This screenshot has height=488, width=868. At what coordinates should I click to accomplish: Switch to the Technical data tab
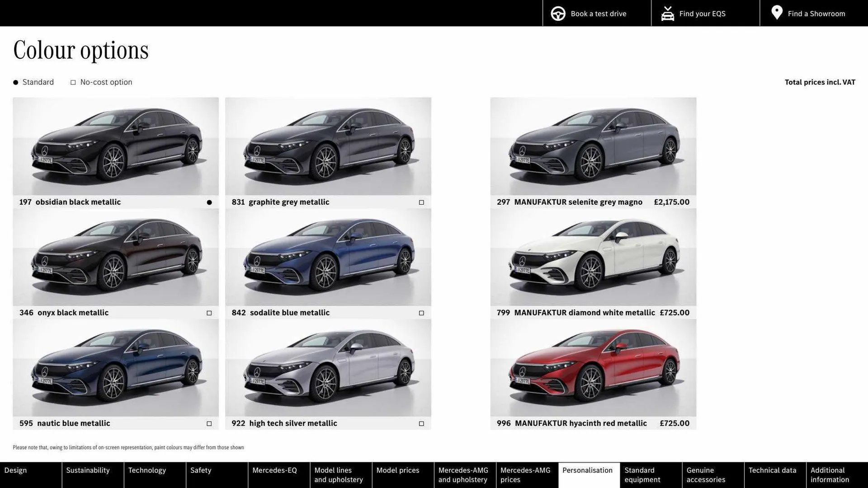click(774, 470)
